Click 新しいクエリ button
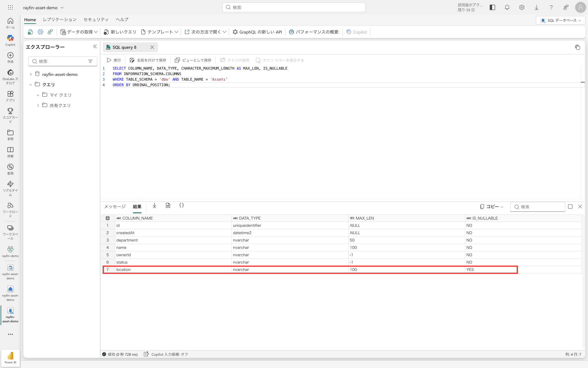 (x=120, y=32)
